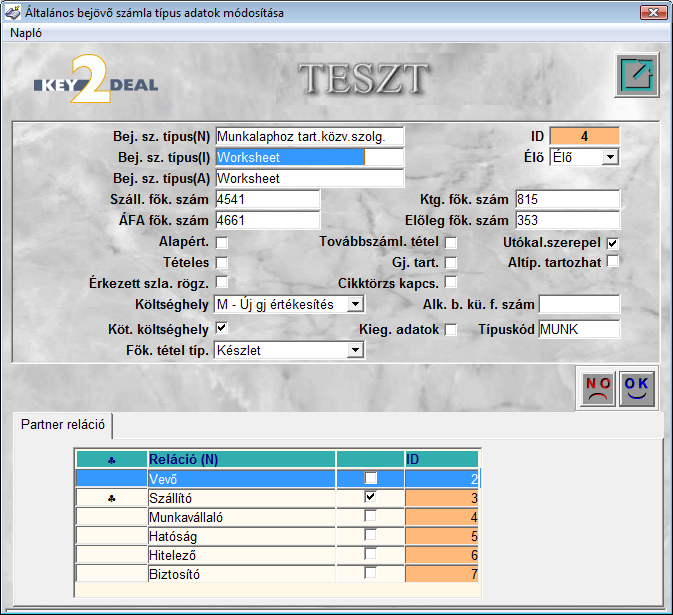Select the Biztosító row

point(277,574)
